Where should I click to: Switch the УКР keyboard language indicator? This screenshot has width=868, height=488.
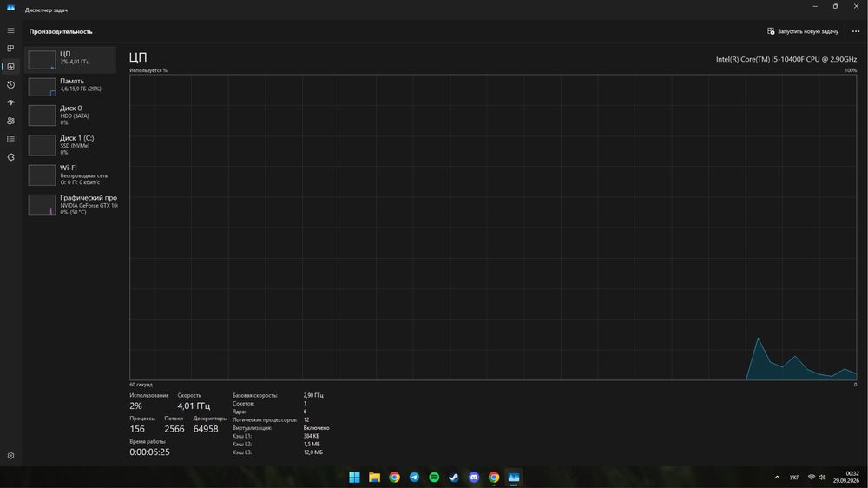tap(794, 478)
